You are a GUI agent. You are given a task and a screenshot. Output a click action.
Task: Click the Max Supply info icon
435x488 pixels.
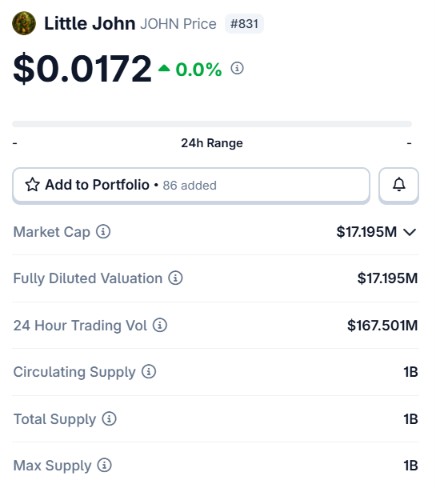point(104,465)
